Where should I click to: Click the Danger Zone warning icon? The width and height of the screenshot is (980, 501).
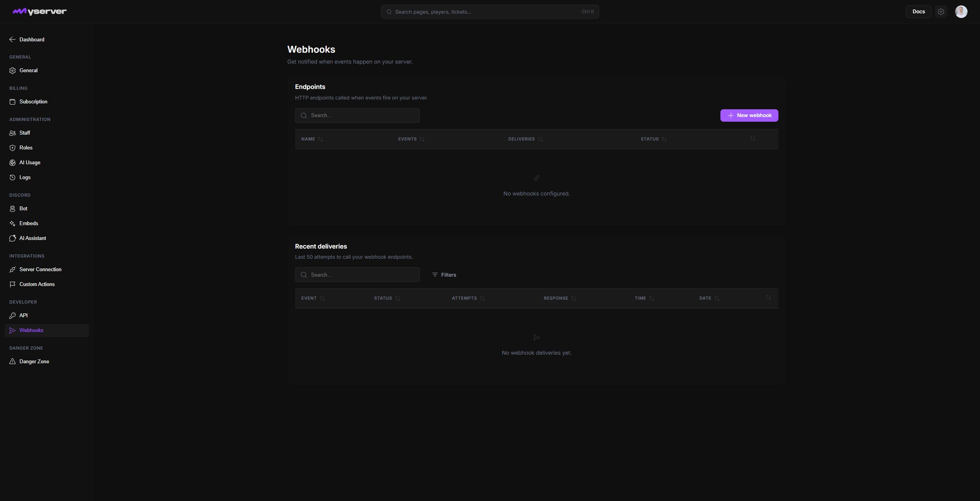tap(12, 362)
